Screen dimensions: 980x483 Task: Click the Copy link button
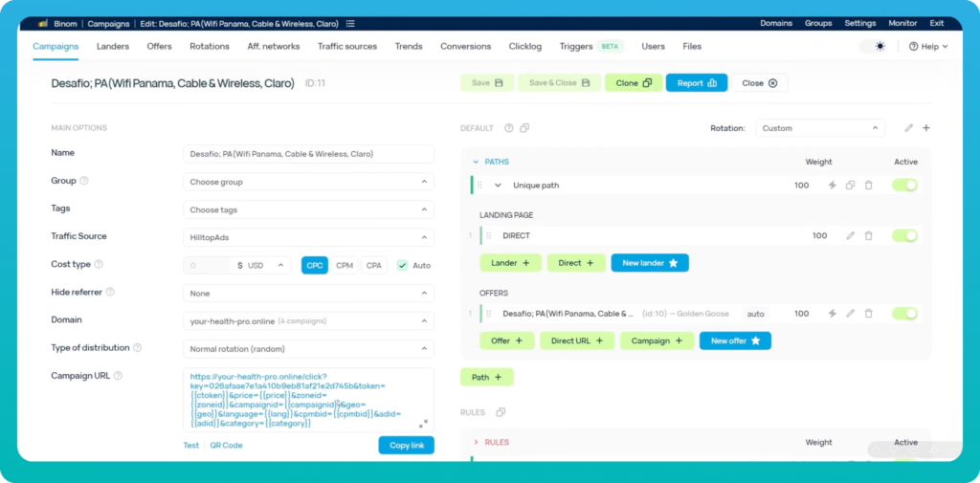406,446
